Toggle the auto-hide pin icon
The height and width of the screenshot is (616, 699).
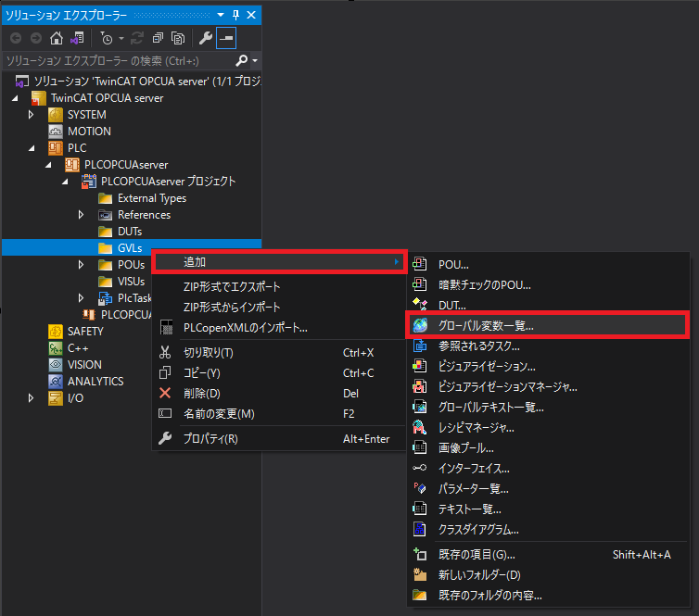point(235,15)
